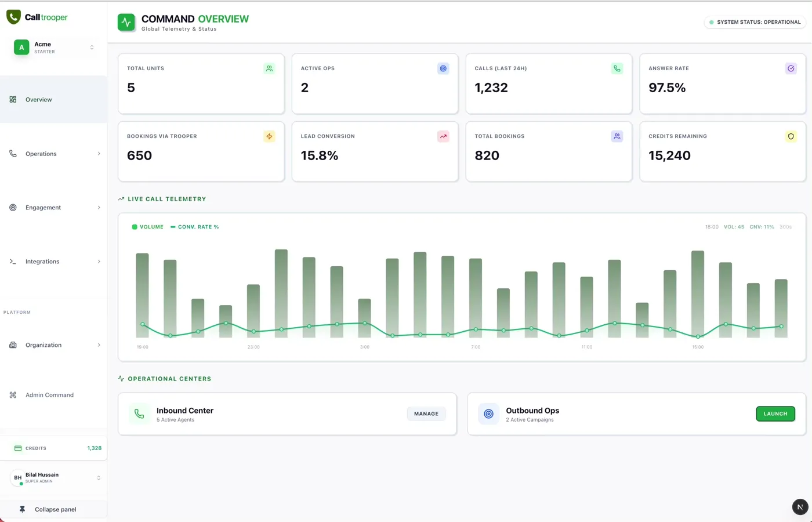Viewport: 812px width, 522px height.
Task: Launch the Outbound Ops campaigns
Action: 775,414
